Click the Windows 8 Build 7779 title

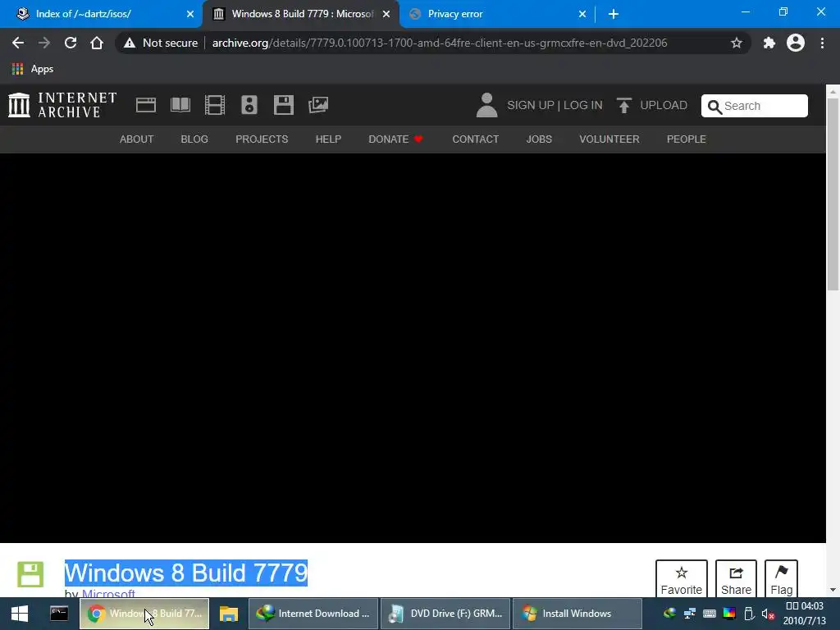point(186,573)
